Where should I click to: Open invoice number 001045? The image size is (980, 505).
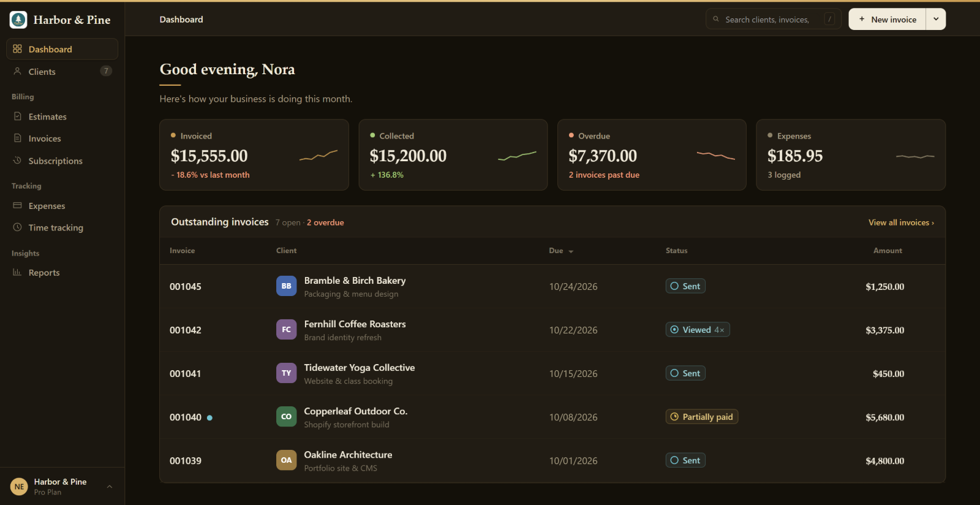(186, 286)
